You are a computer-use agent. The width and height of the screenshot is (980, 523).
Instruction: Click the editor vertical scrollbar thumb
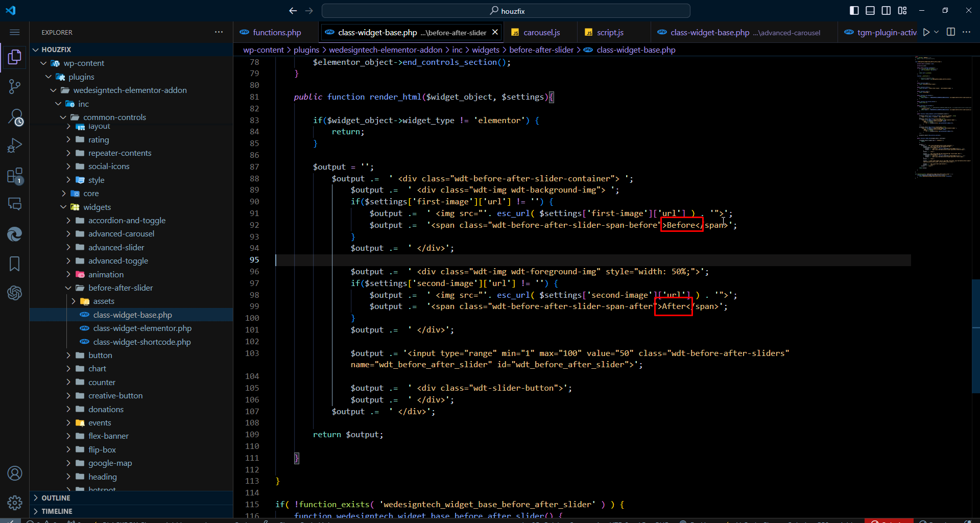click(976, 336)
